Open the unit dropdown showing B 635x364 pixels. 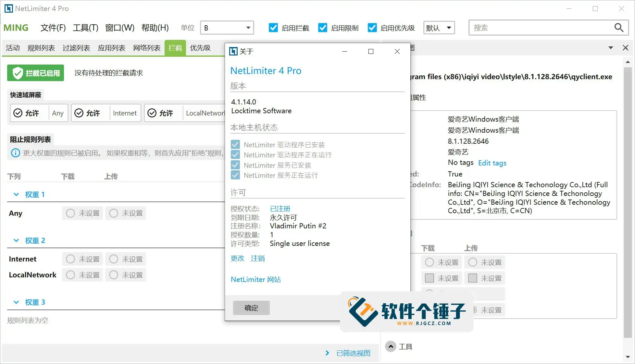pyautogui.click(x=227, y=28)
